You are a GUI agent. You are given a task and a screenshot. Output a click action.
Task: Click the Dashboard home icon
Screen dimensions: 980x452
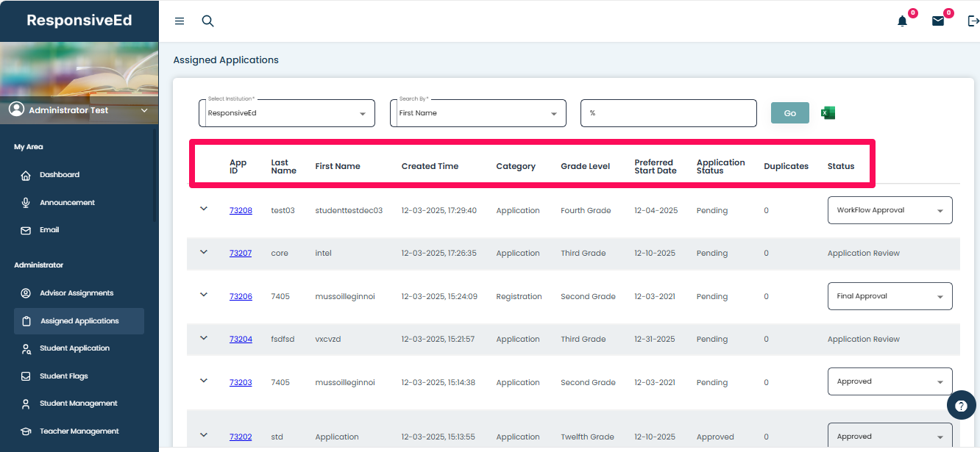click(26, 176)
